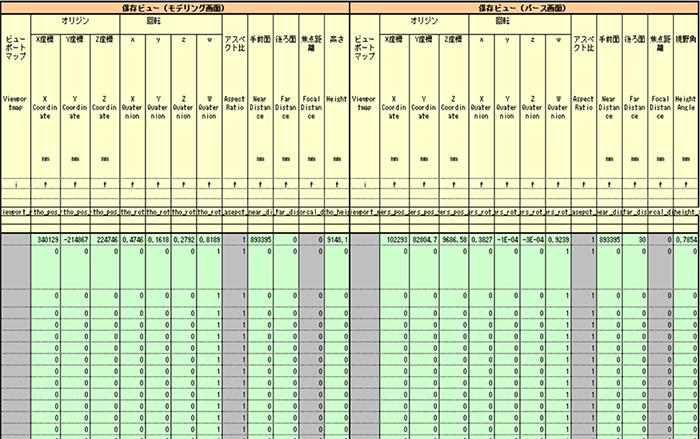Click the cell with value 30 under Far Distance
Image resolution: width=700 pixels, height=439 pixels.
634,241
